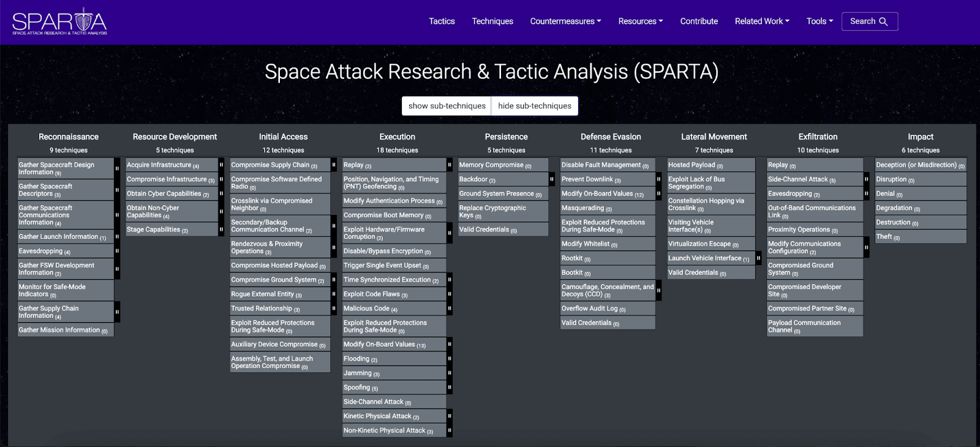Open Compromise Software Defined Radio technique
The height and width of the screenshot is (447, 980).
click(x=280, y=183)
